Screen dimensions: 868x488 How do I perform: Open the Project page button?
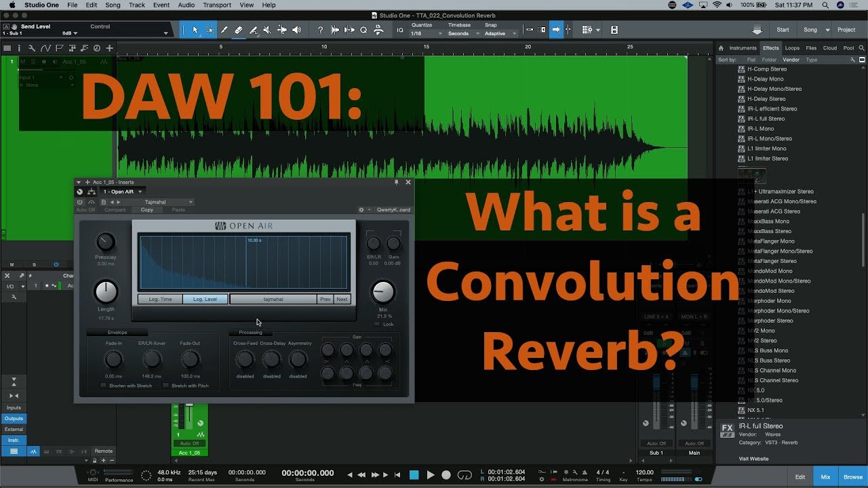point(846,30)
